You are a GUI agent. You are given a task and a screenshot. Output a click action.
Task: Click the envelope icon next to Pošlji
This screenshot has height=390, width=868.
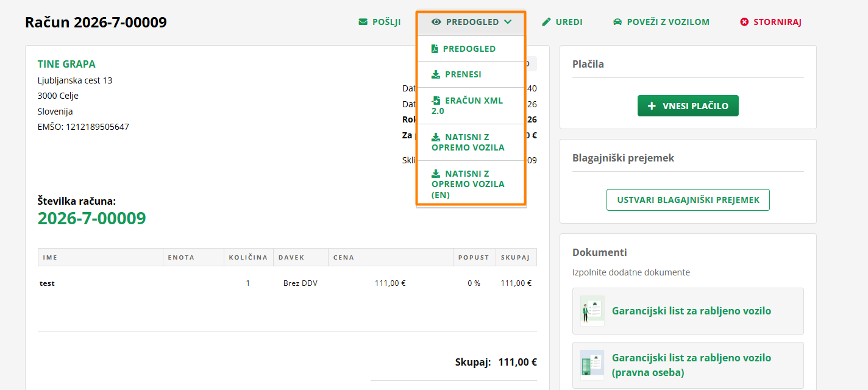coord(363,22)
